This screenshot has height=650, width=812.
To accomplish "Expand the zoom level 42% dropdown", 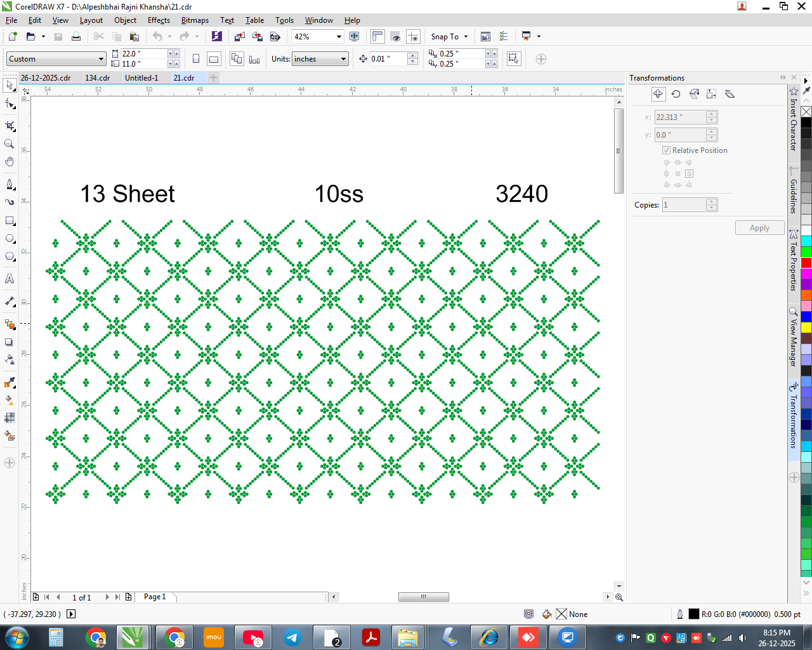I will (339, 37).
